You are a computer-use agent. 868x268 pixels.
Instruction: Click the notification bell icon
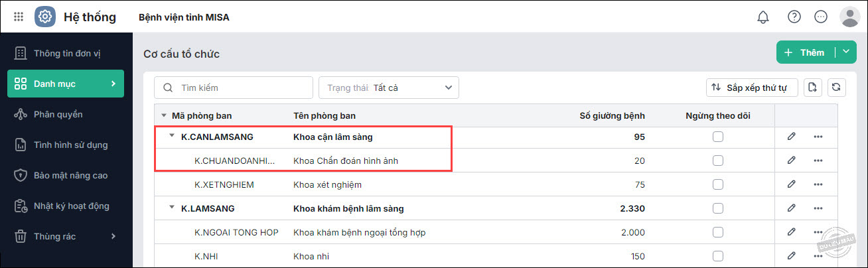[763, 17]
